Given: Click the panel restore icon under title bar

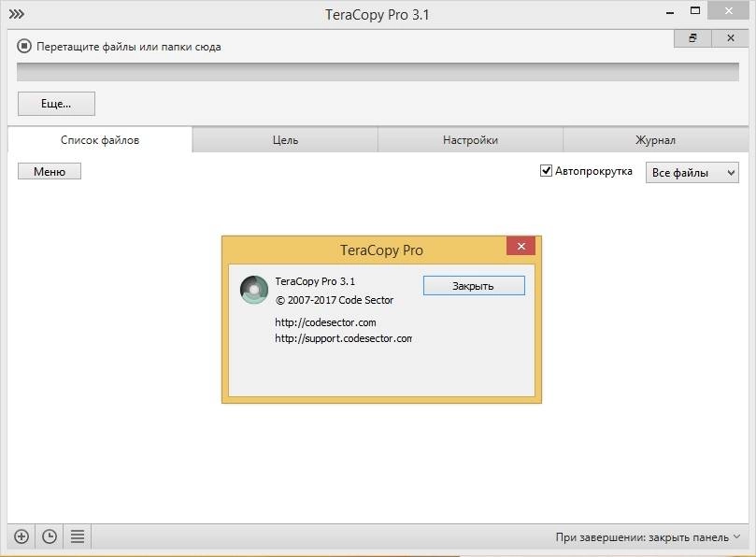Looking at the screenshot, I should click(x=692, y=37).
